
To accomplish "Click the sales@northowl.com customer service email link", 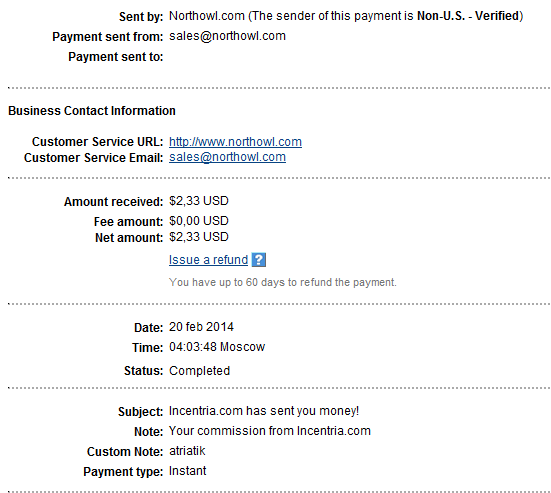I will (227, 157).
